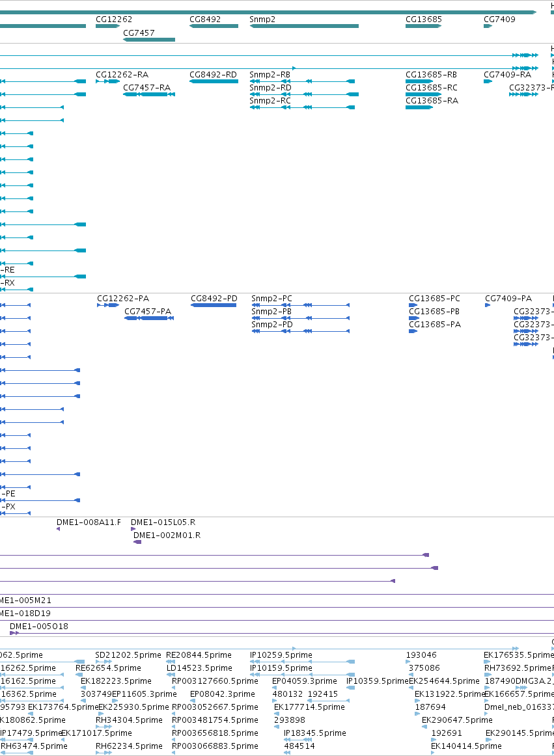Image resolution: width=554 pixels, height=756 pixels.
Task: Open EST IP10159.5prime
Action: 281,668
